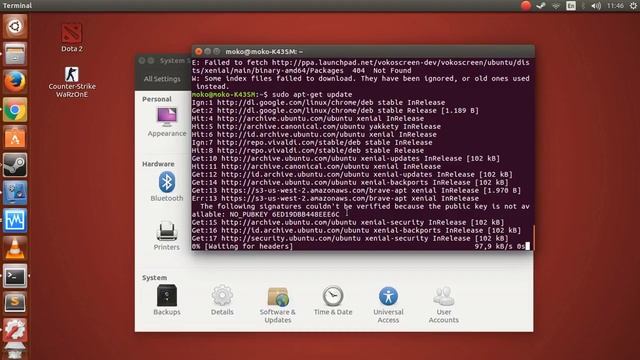Click the red recording indicator in top panel
Screen dimensions: 640x360
pyautogui.click(x=526, y=5)
